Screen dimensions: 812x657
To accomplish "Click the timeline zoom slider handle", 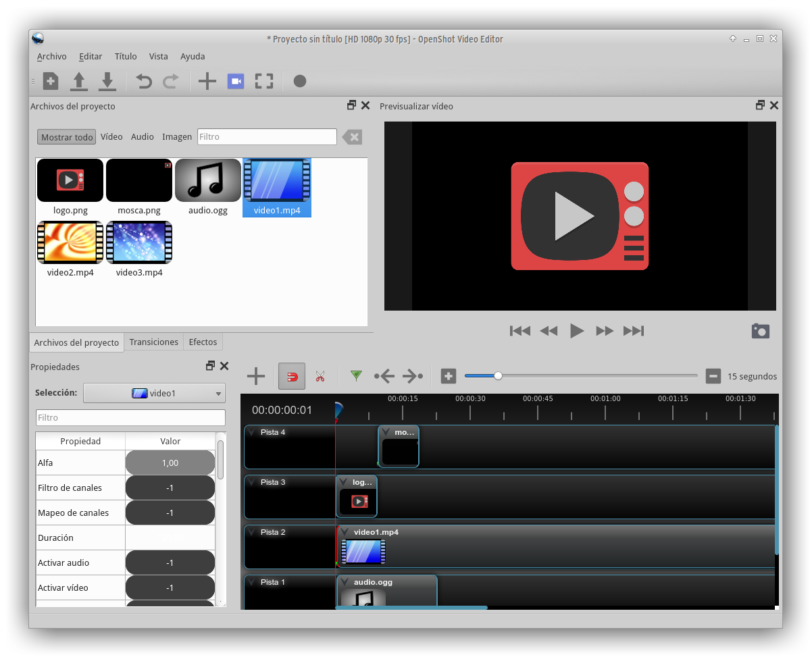I will click(x=498, y=376).
